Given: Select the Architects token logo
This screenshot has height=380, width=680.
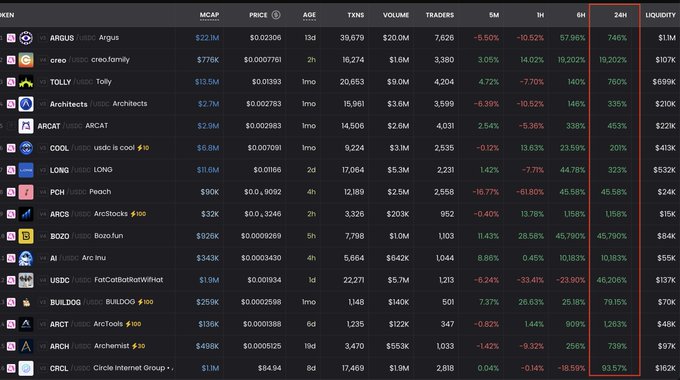Looking at the screenshot, I should point(26,104).
